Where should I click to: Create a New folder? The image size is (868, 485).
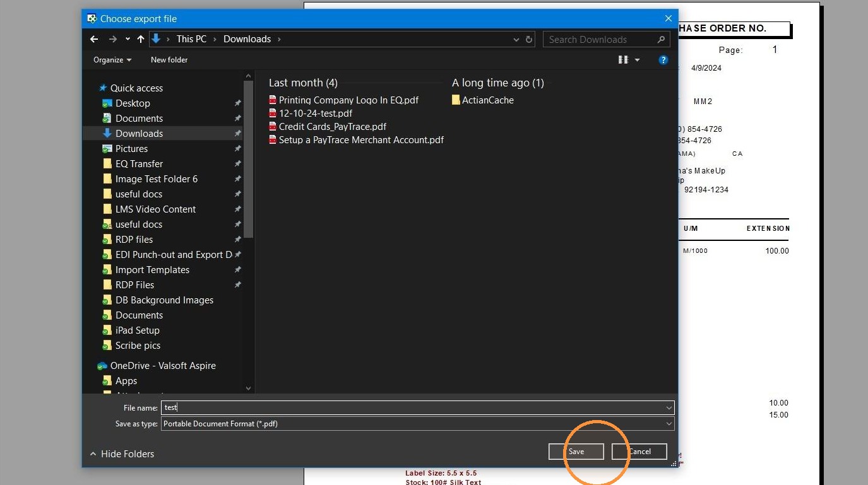169,60
